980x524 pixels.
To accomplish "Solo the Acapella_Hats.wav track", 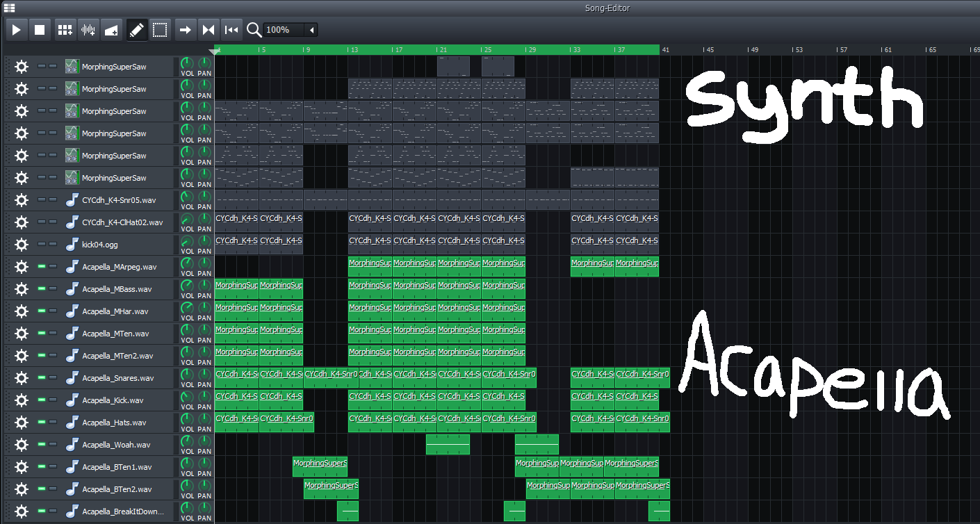I will click(x=53, y=422).
